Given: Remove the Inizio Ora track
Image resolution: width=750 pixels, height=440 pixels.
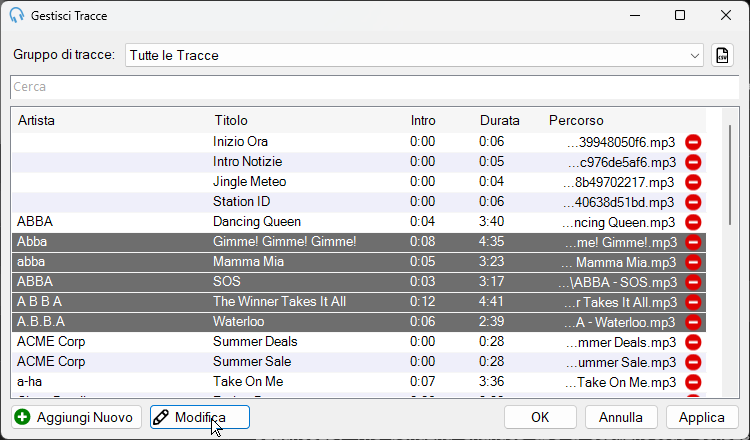Looking at the screenshot, I should click(x=693, y=142).
